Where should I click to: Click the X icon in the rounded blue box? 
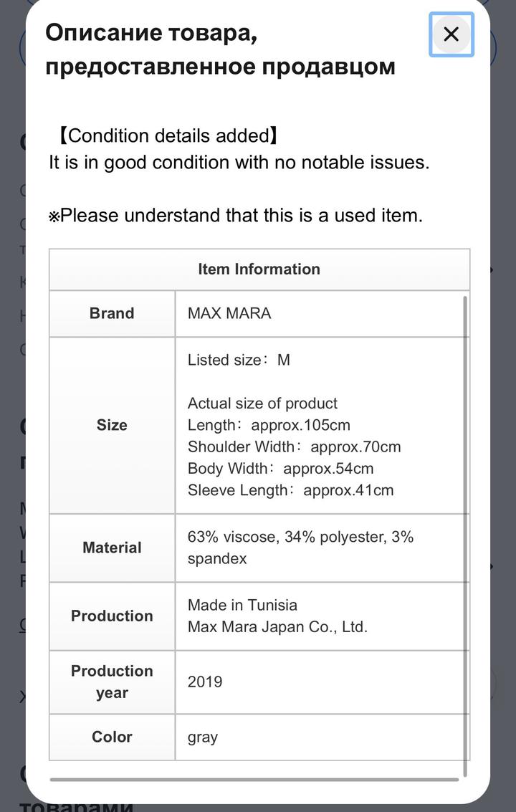[x=451, y=34]
